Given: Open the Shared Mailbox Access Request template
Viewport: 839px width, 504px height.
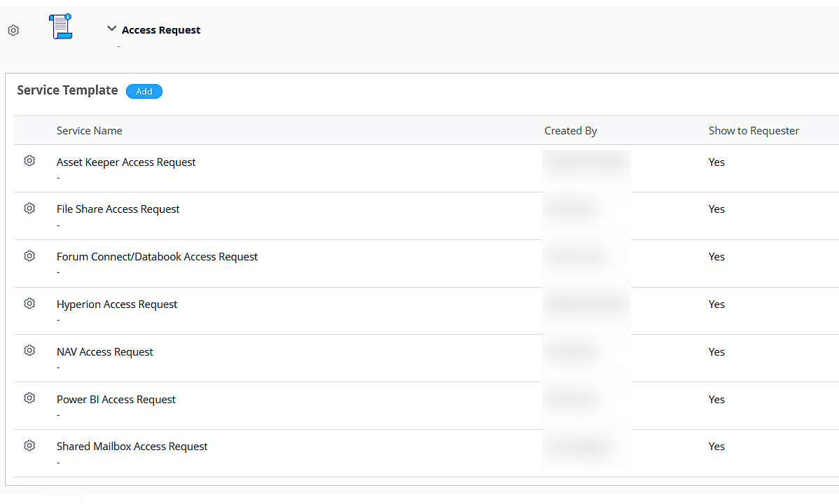Looking at the screenshot, I should (x=132, y=446).
